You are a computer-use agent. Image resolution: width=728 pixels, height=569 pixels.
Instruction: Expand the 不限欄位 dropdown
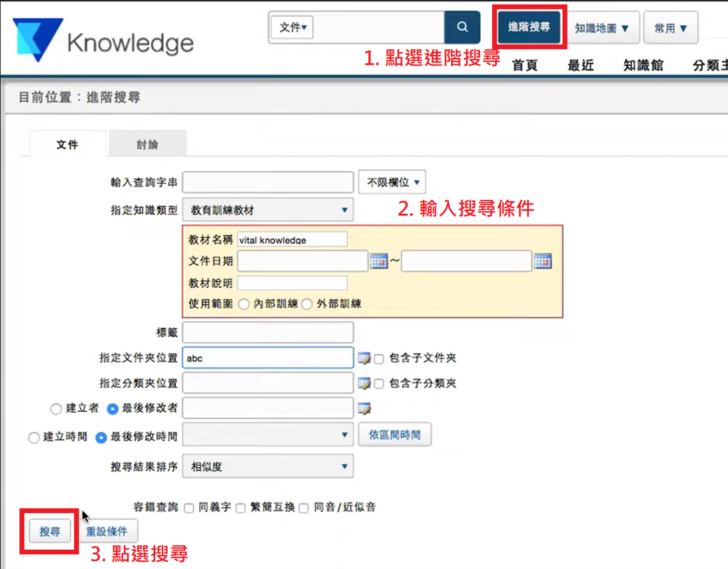[392, 182]
